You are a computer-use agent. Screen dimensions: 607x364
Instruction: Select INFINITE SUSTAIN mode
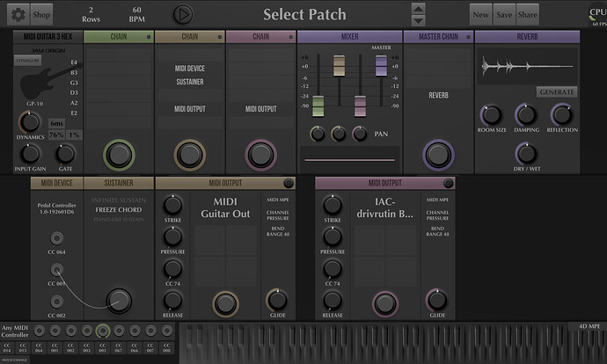119,200
